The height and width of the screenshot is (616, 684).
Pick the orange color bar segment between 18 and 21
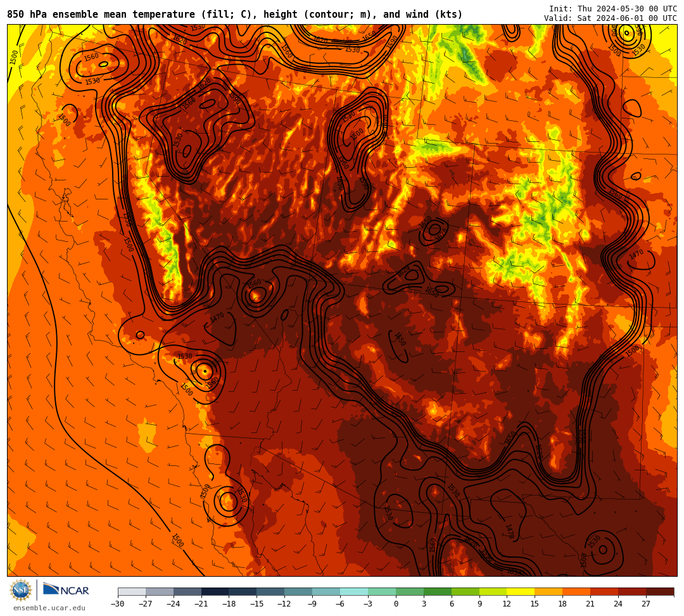pyautogui.click(x=577, y=591)
